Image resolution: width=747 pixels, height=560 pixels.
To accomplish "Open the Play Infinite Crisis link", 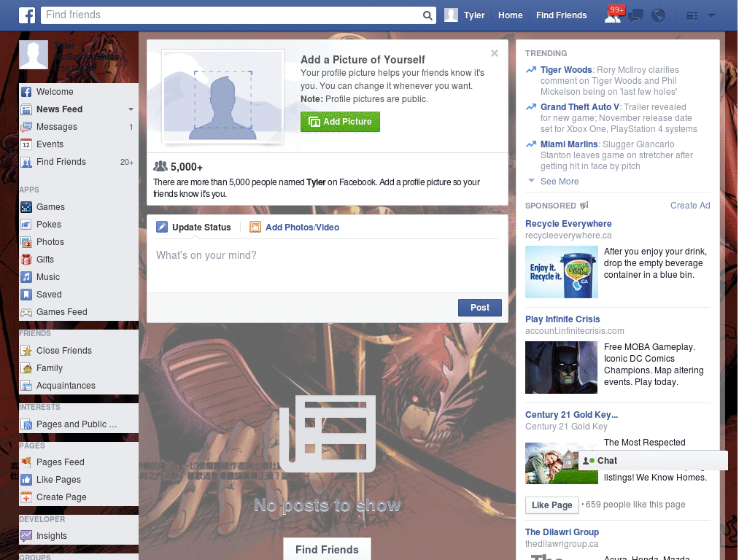I will (562, 319).
